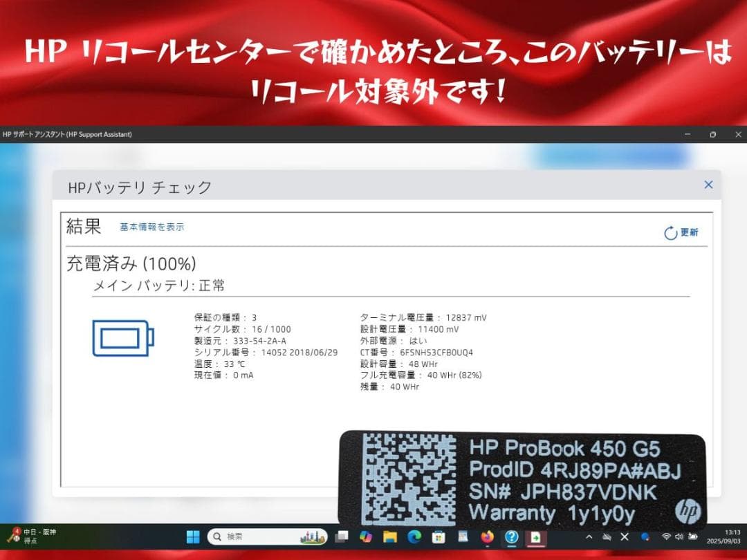Refresh the battery check results with 更新
This screenshot has width=747, height=560.
click(x=681, y=233)
